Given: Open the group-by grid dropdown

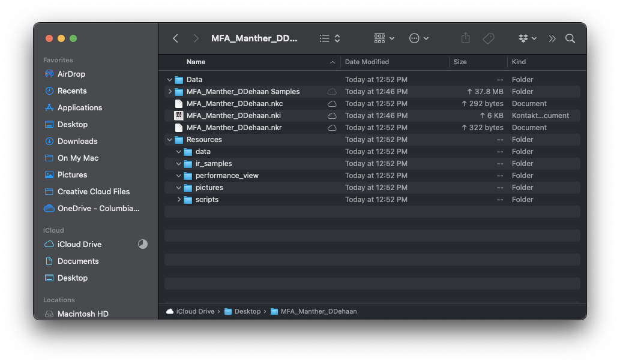Looking at the screenshot, I should point(384,38).
